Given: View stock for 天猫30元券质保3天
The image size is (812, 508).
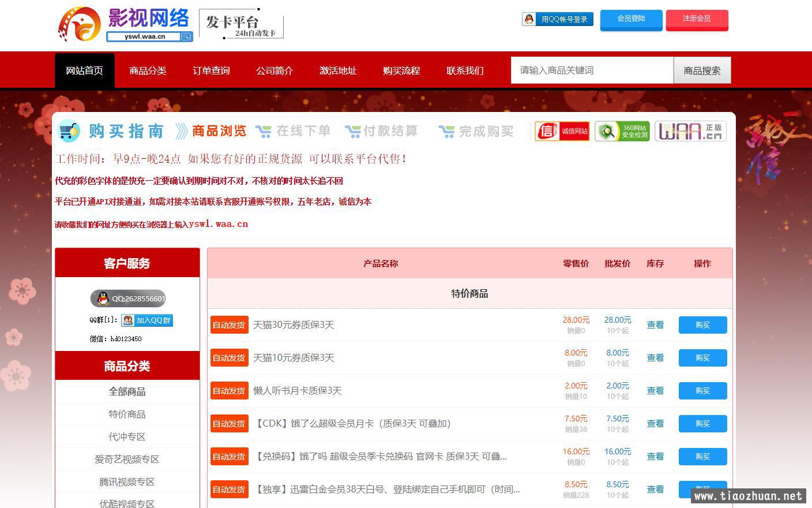Looking at the screenshot, I should pyautogui.click(x=655, y=325).
